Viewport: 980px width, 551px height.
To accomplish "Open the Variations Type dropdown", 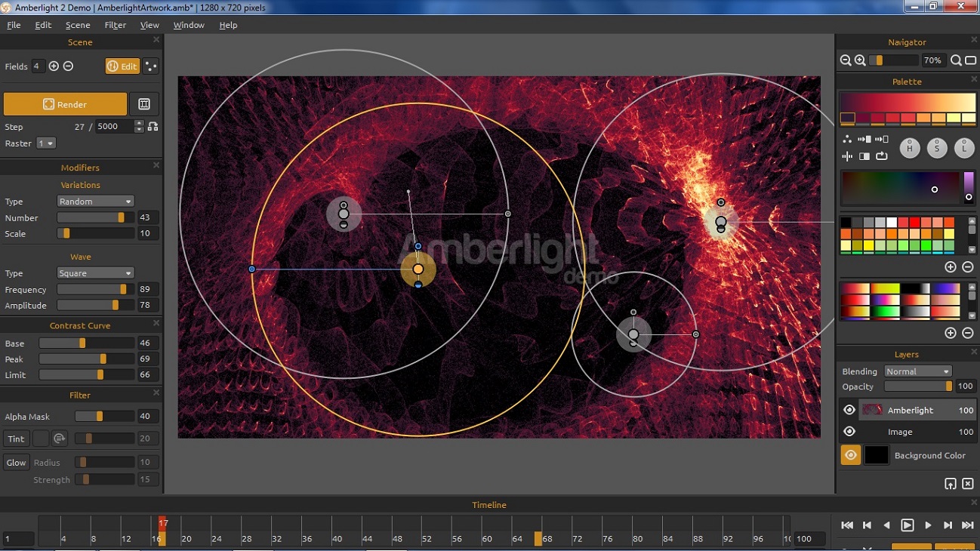I will point(96,202).
